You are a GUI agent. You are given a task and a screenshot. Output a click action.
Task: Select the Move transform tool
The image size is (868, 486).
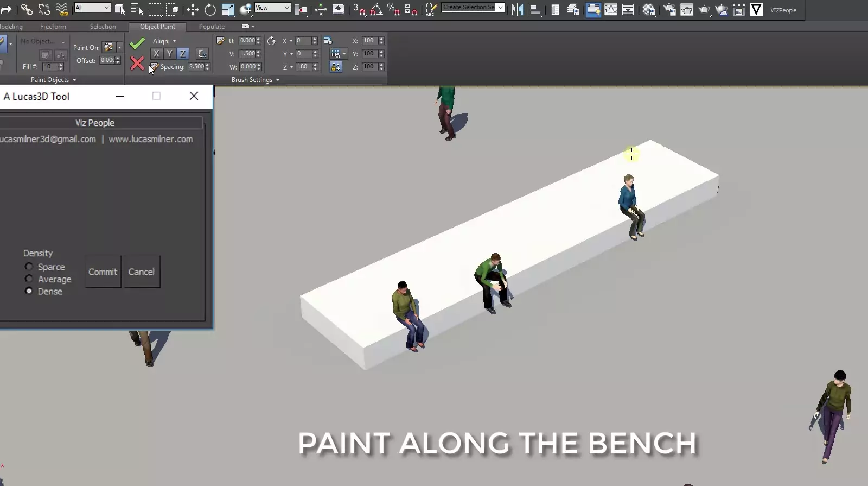[x=193, y=9]
